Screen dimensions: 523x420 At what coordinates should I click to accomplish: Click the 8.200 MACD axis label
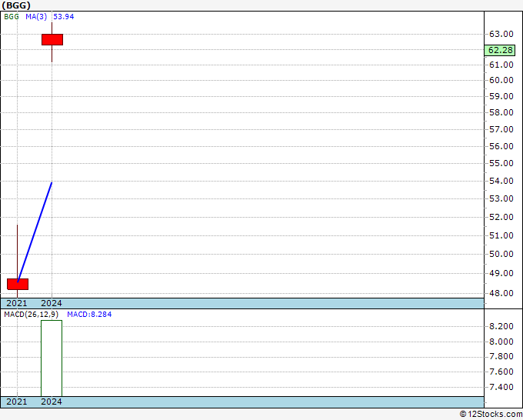click(x=501, y=326)
